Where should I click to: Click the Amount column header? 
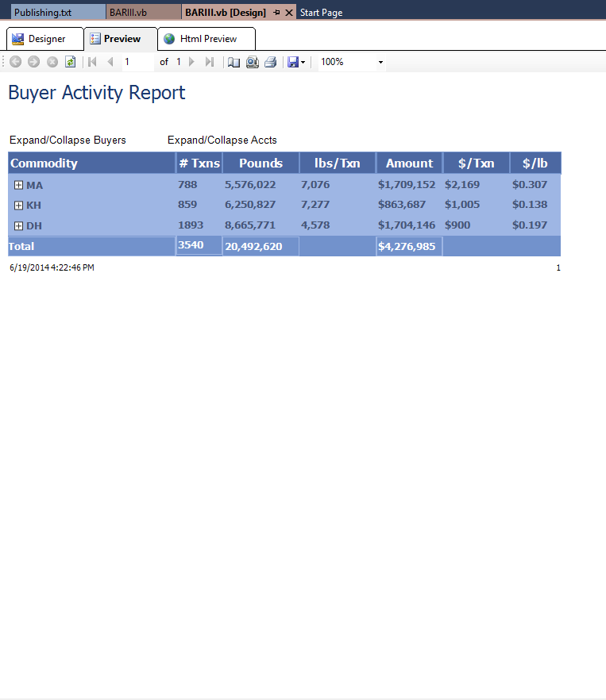(409, 163)
